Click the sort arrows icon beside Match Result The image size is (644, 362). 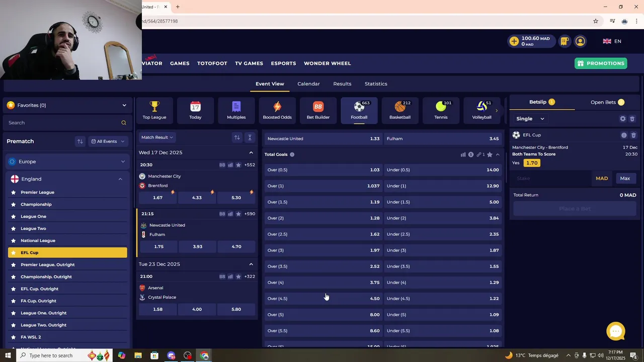click(x=237, y=137)
